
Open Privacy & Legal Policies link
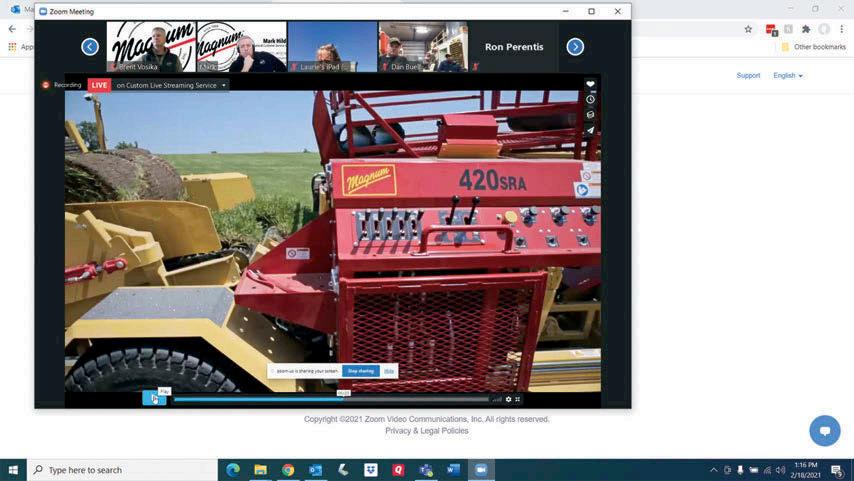[x=426, y=430]
